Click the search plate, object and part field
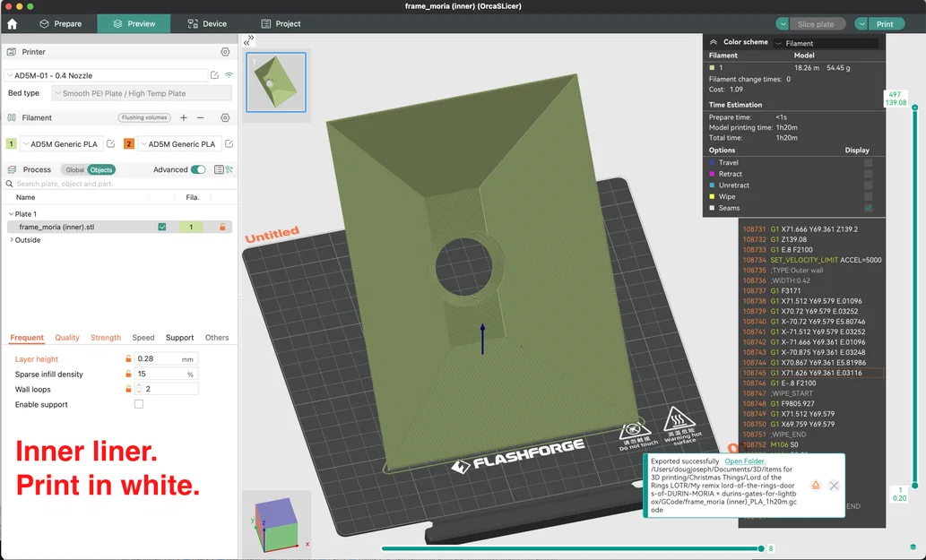This screenshot has height=560, width=926. point(119,184)
